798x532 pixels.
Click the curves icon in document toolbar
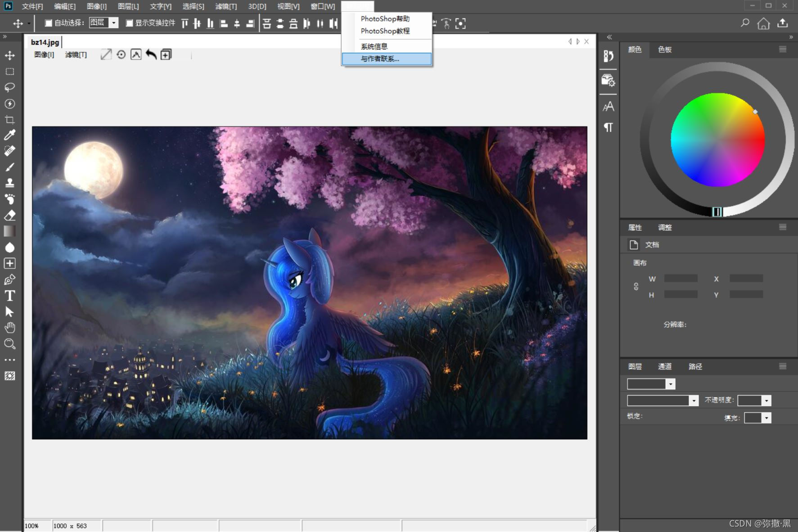[x=136, y=55]
